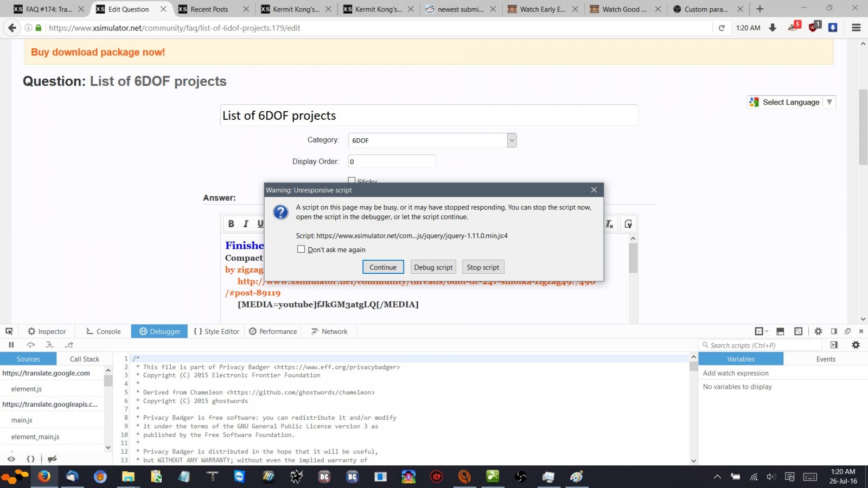Screen dimensions: 868x488
Task: Click the Continue button in the warning dialog
Action: 383,267
